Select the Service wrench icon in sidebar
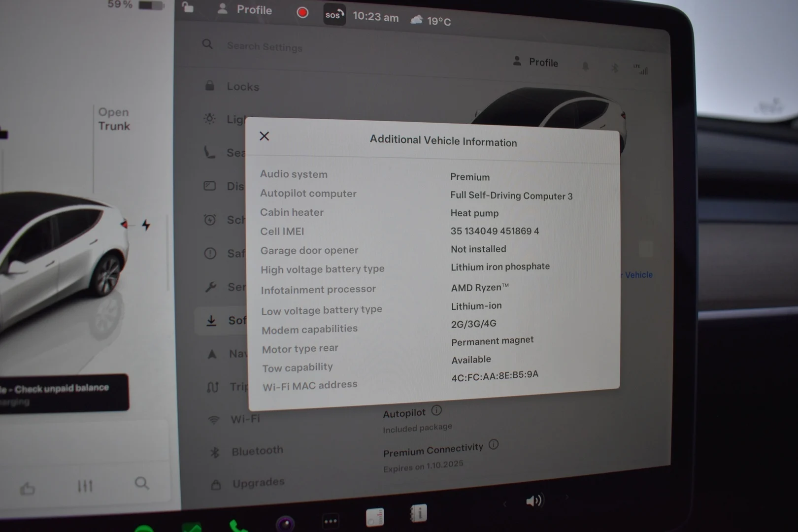This screenshot has height=532, width=798. pos(211,287)
